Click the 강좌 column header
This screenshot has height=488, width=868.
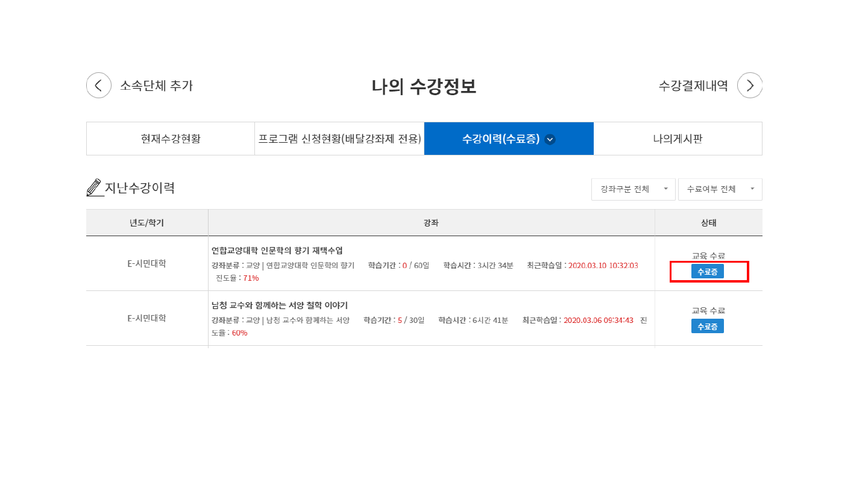(431, 223)
